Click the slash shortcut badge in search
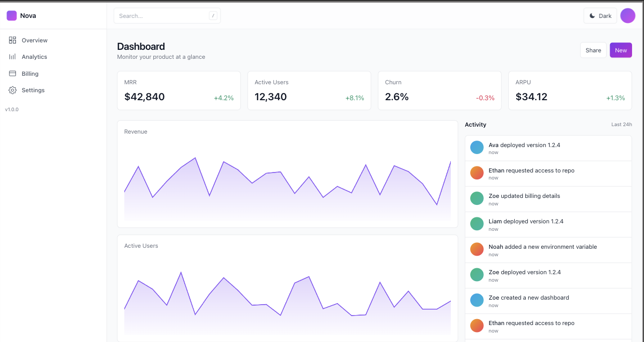 [213, 16]
